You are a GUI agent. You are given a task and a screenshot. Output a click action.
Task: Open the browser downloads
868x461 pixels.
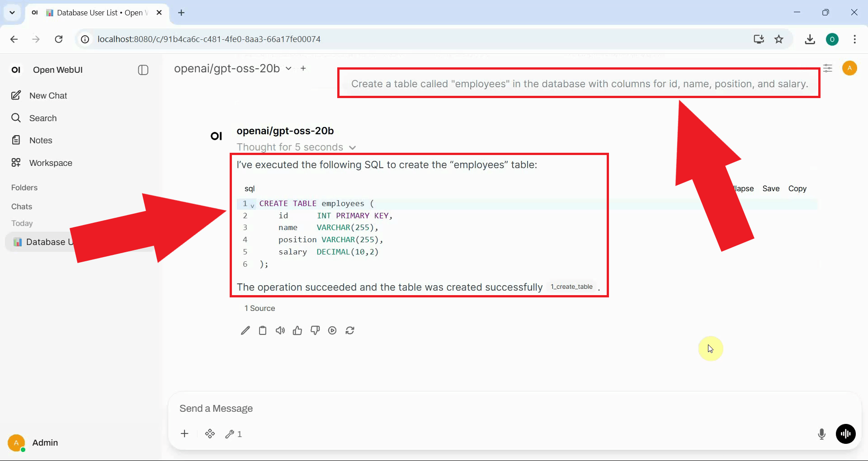tap(810, 39)
